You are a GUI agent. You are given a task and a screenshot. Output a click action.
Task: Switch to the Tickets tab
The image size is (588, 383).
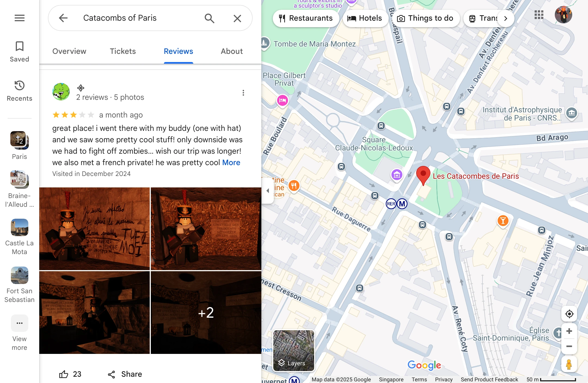pyautogui.click(x=123, y=51)
